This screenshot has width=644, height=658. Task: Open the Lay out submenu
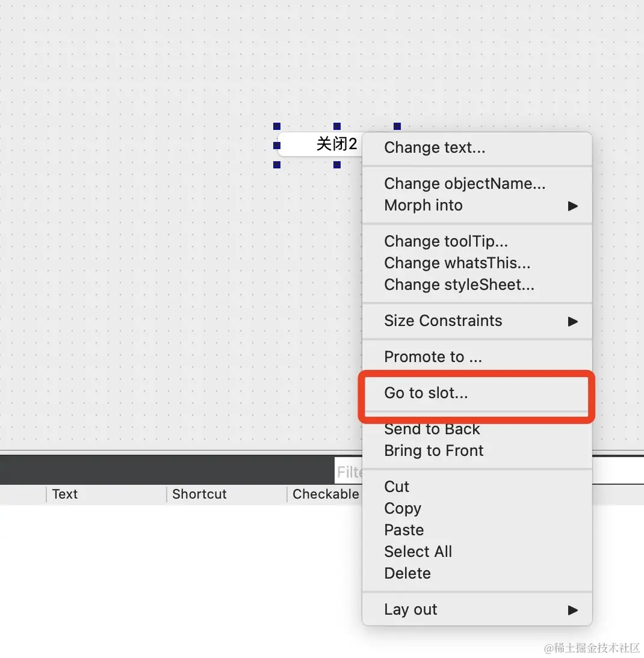[477, 610]
